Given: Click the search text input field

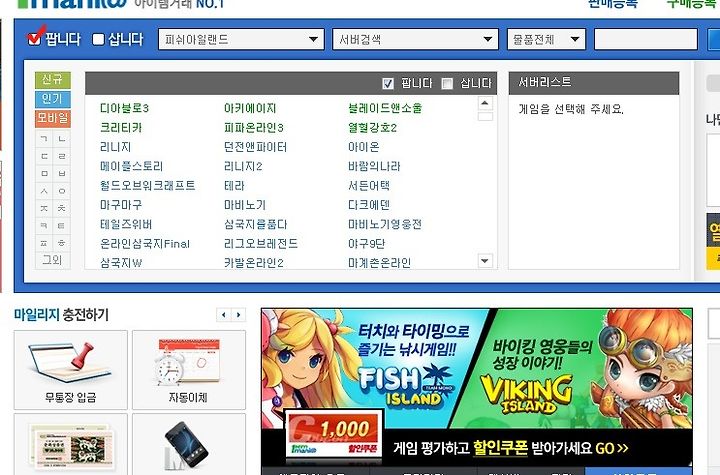Looking at the screenshot, I should point(646,40).
